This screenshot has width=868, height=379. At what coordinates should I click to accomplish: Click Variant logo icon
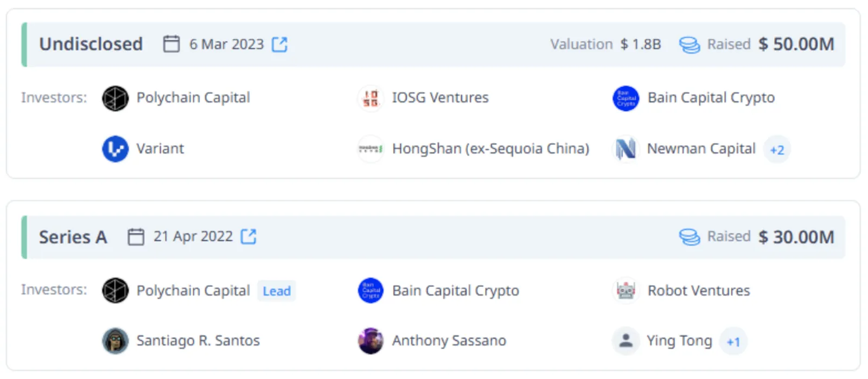coord(116,149)
